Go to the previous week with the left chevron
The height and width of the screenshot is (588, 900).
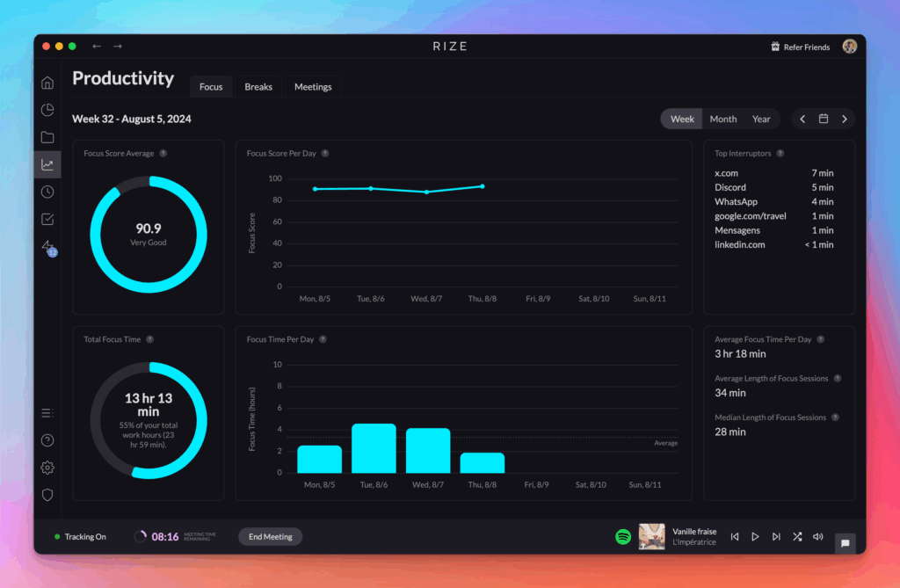[802, 118]
